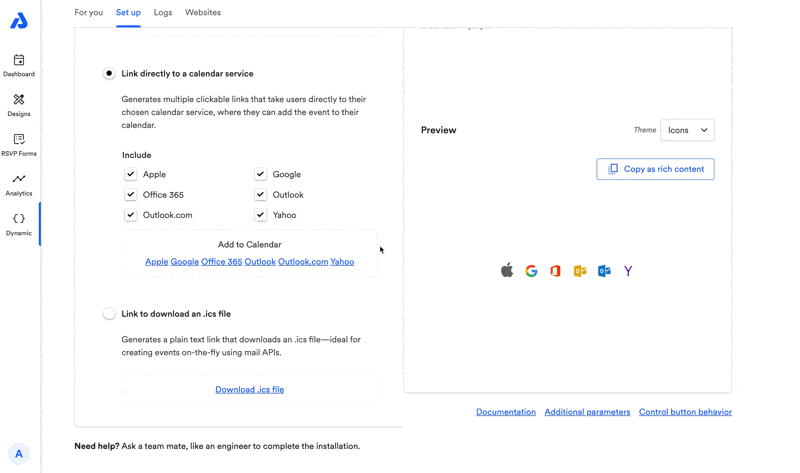This screenshot has width=800, height=473.
Task: Toggle the Outlook checkbox
Action: point(260,194)
